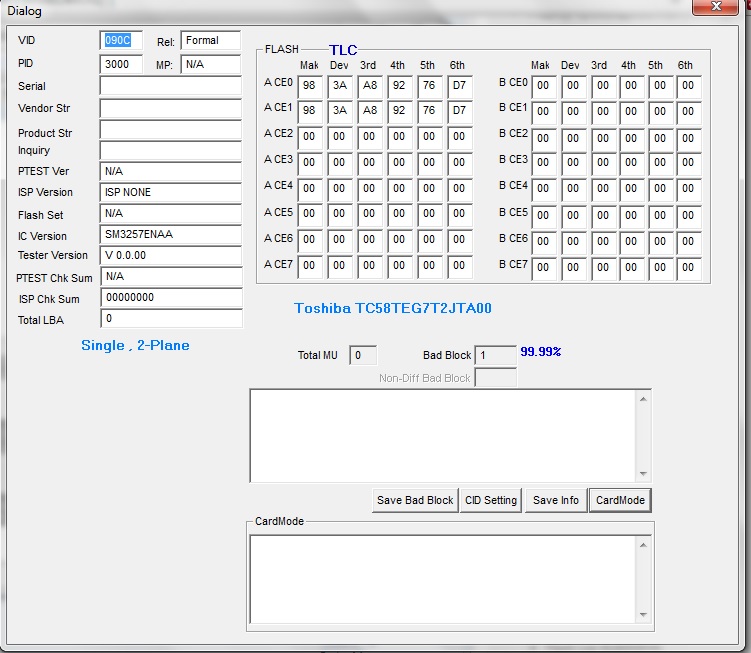Click the Total MU value box
Screen dimensions: 751x653
click(x=363, y=355)
